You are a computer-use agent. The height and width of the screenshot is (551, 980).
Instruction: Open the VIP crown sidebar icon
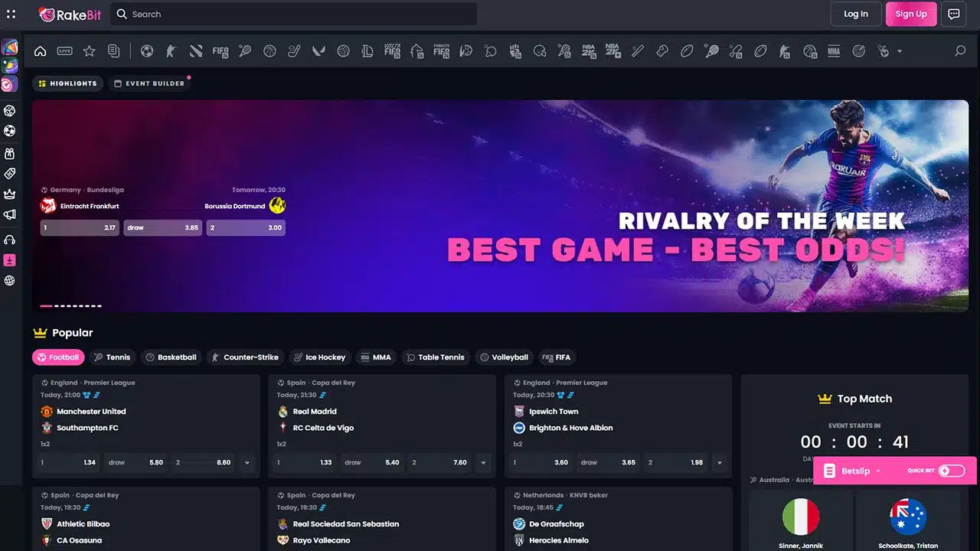click(x=9, y=194)
